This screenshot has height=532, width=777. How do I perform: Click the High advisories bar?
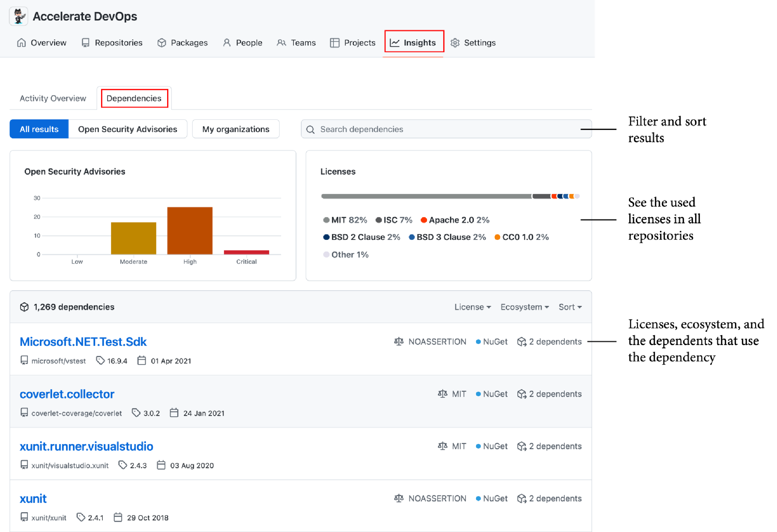(190, 231)
